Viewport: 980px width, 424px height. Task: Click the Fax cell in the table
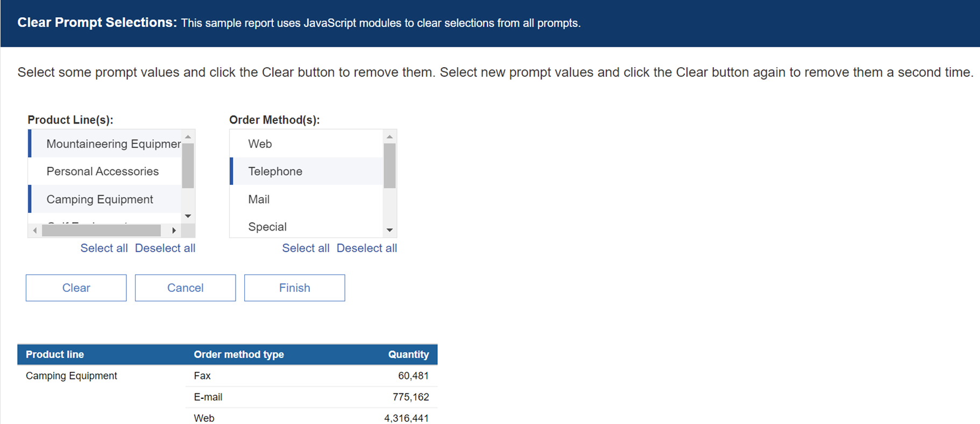tap(202, 376)
